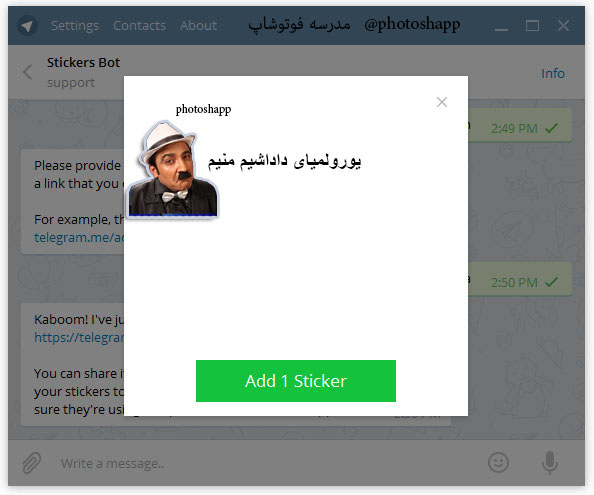Open the About menu

(199, 26)
